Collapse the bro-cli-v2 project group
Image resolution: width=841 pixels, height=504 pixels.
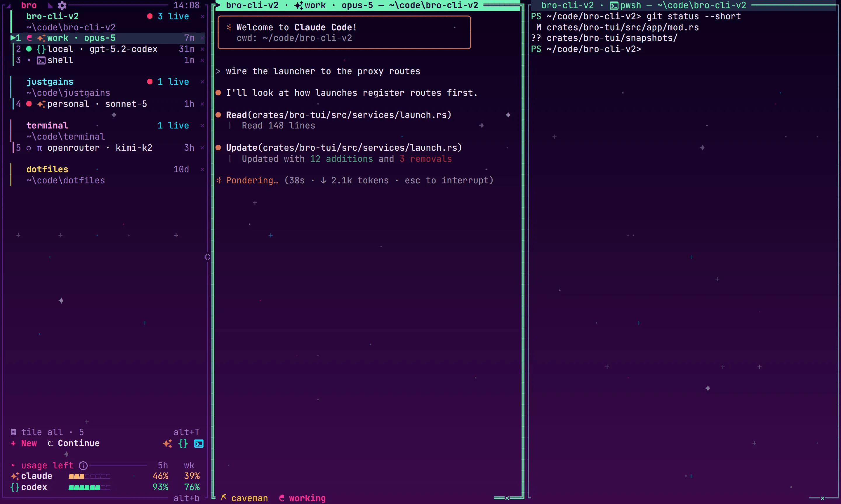click(53, 16)
